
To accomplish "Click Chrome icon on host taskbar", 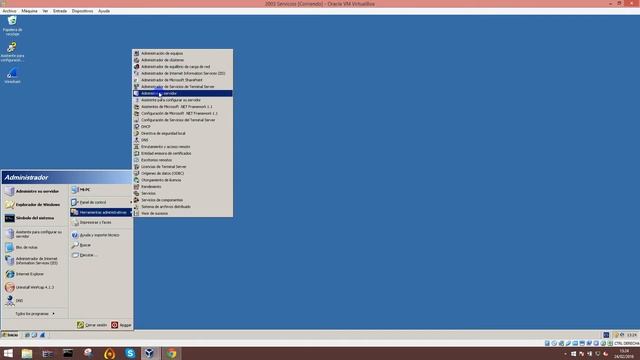I will [x=171, y=353].
